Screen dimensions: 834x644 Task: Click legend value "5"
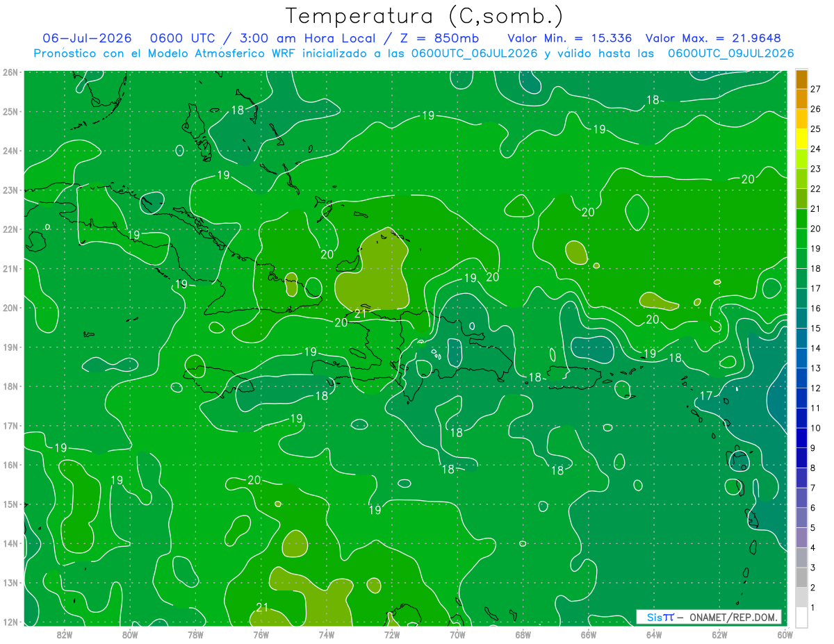click(x=813, y=527)
